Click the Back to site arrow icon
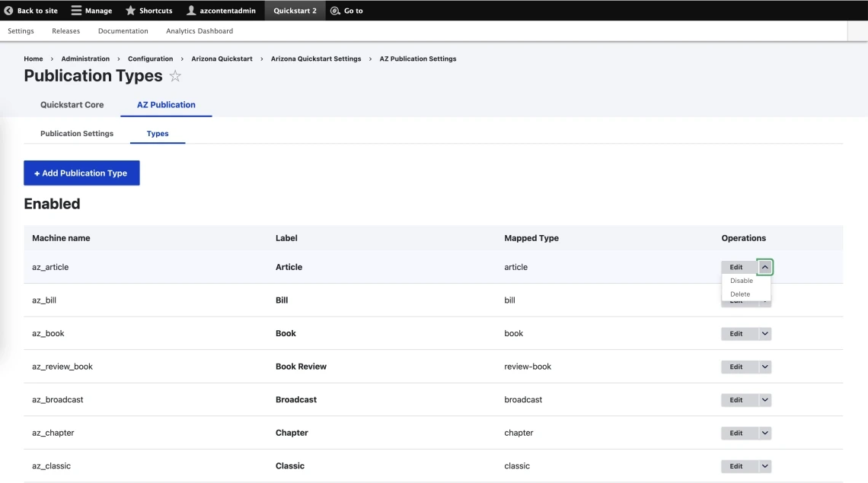The width and height of the screenshot is (868, 483). tap(8, 11)
